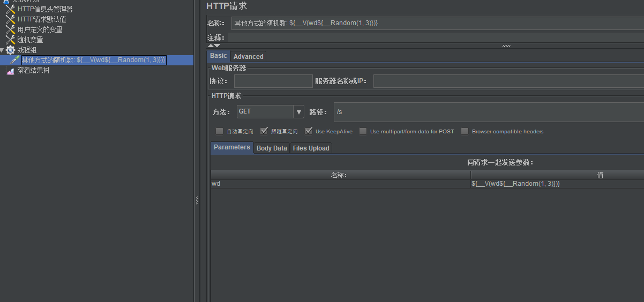
Task: Click the wd parameter name cell
Action: tap(340, 184)
